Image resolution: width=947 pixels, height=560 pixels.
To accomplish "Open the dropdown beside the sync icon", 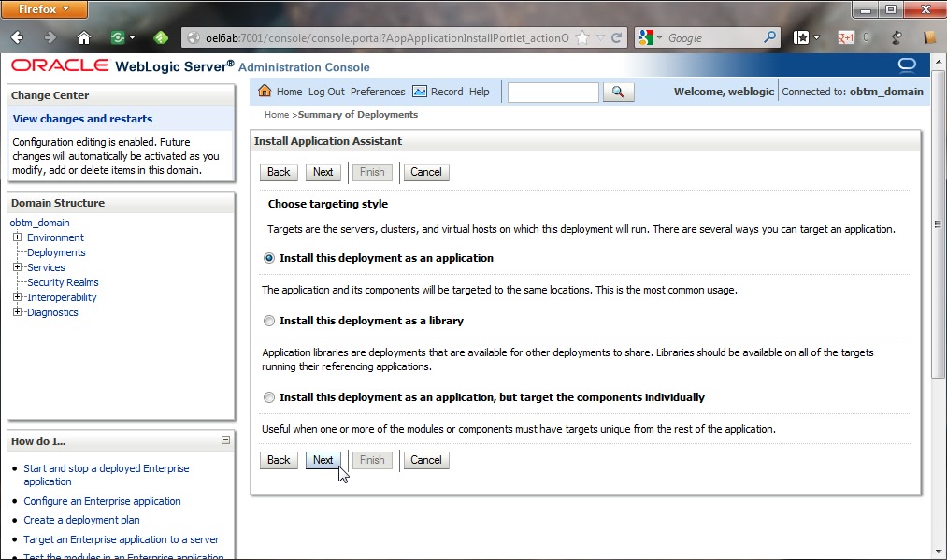I will (x=132, y=37).
